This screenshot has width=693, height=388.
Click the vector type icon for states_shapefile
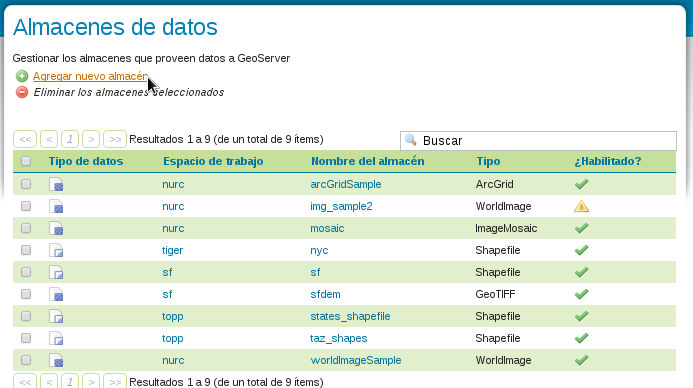[56, 316]
